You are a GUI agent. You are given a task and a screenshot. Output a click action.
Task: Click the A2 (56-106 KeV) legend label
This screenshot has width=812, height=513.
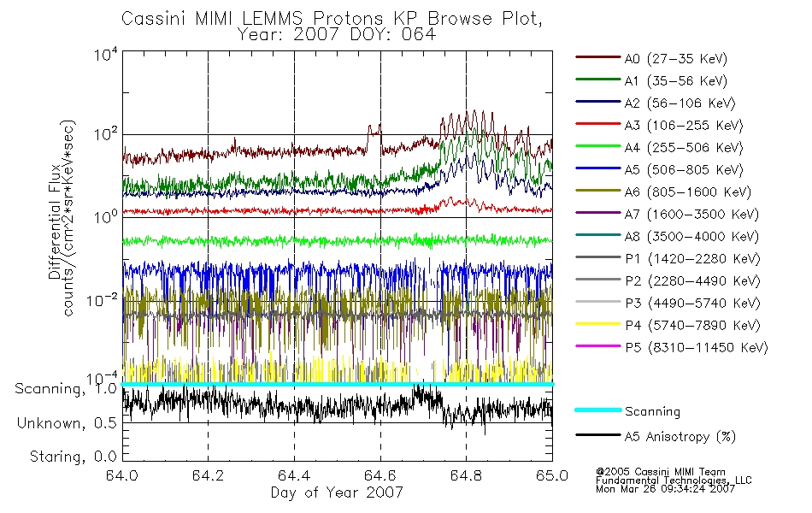point(680,103)
